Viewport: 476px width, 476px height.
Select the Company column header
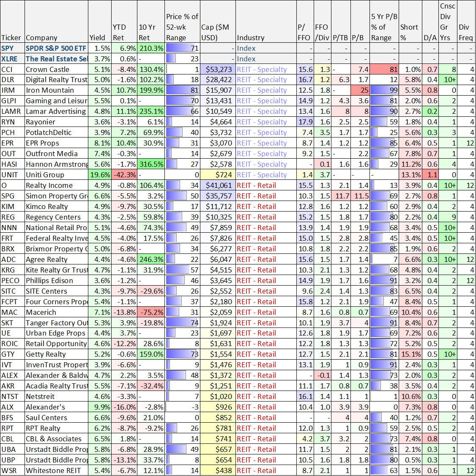click(57, 22)
